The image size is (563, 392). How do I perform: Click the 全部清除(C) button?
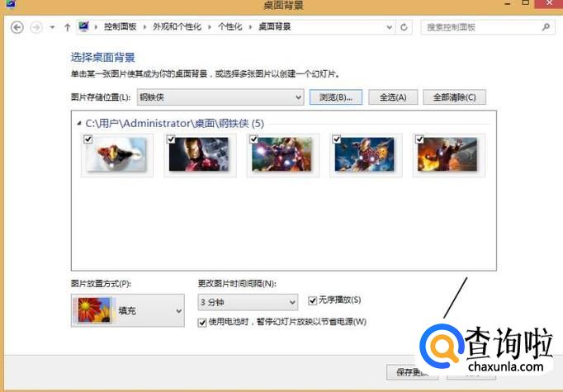click(x=455, y=97)
